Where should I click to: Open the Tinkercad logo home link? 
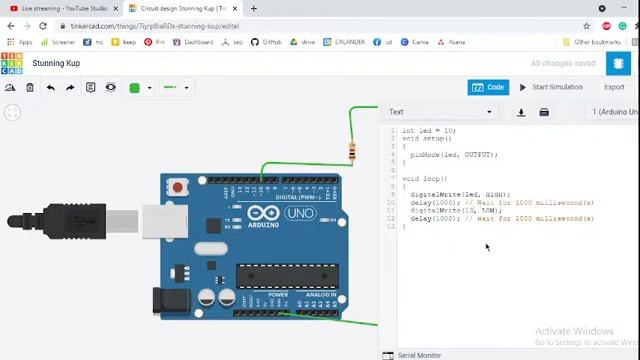[x=12, y=63]
